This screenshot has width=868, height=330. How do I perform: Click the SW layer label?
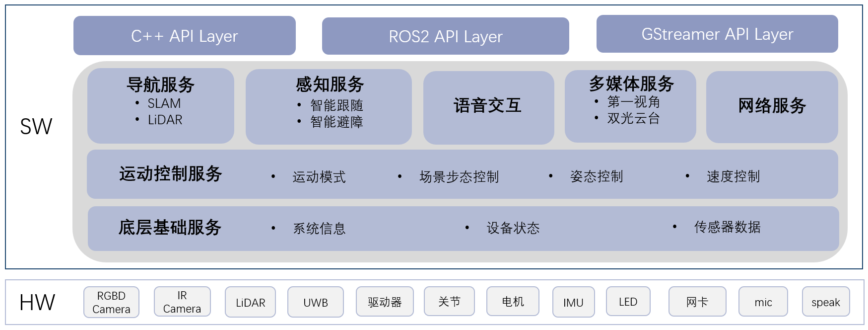click(x=36, y=127)
